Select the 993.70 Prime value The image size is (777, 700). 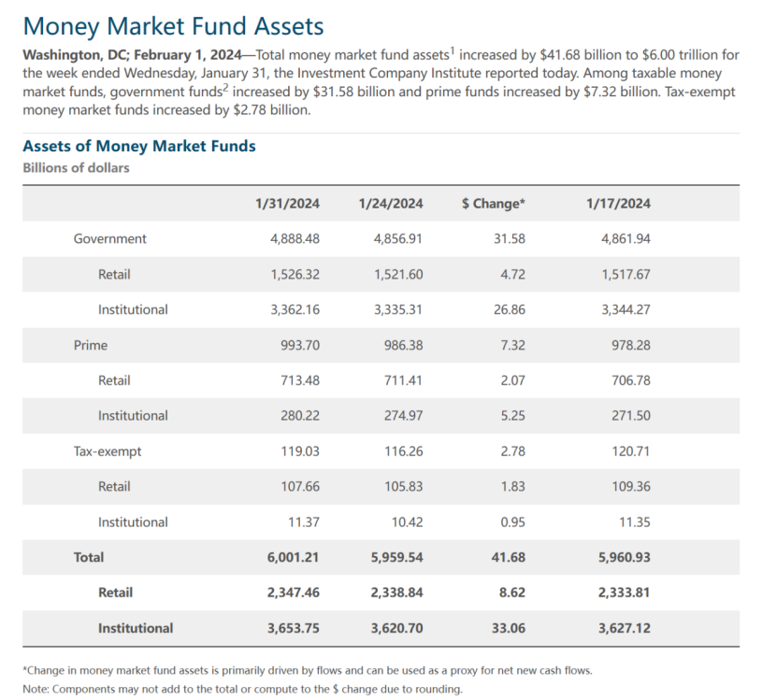point(300,345)
